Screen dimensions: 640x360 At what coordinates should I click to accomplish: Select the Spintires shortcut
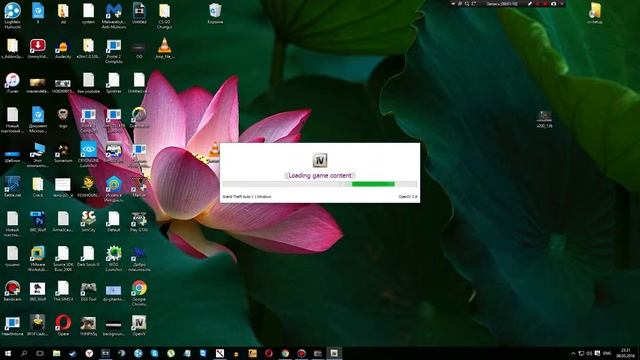point(114,83)
